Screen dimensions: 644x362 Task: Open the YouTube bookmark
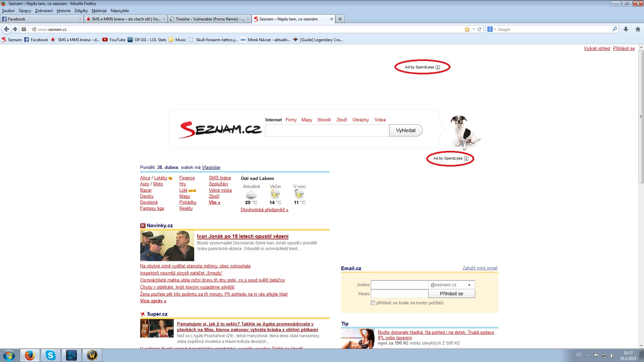[x=114, y=40]
